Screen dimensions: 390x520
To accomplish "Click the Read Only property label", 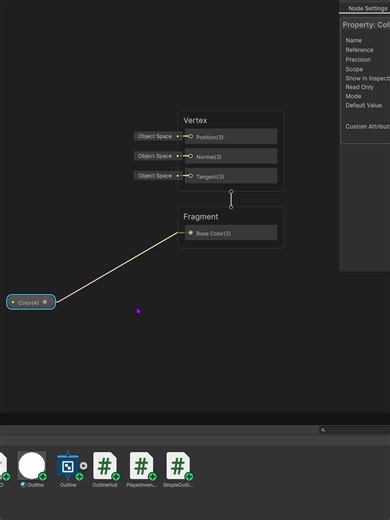I will [359, 87].
